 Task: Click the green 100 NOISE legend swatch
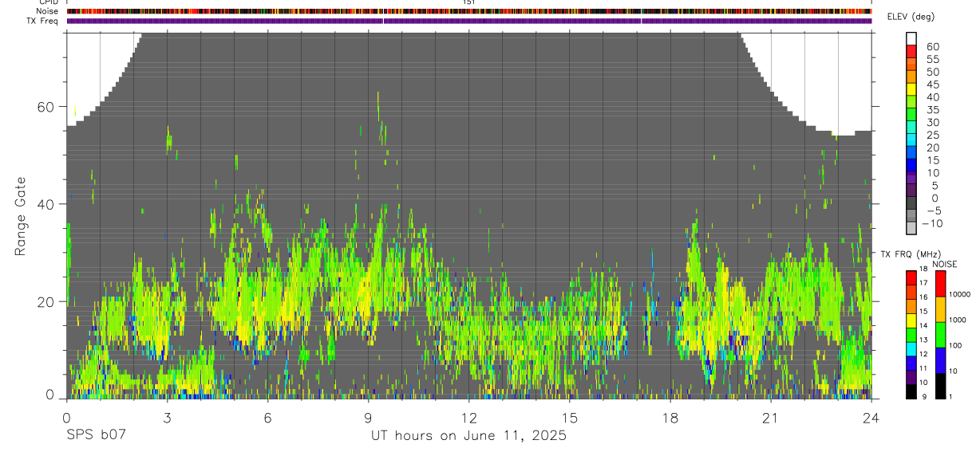940,335
